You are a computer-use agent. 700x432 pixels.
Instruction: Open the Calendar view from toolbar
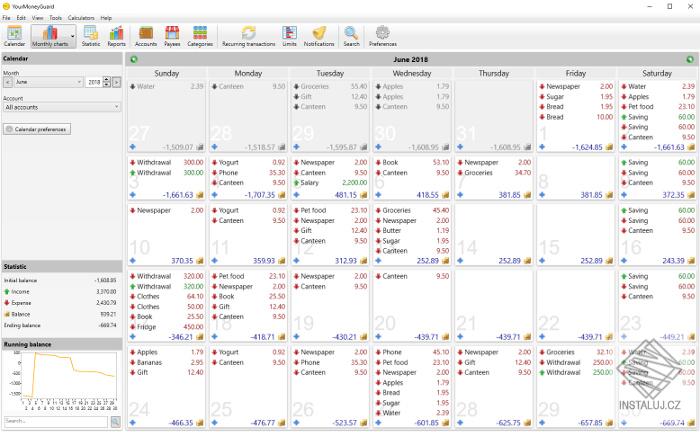[14, 36]
